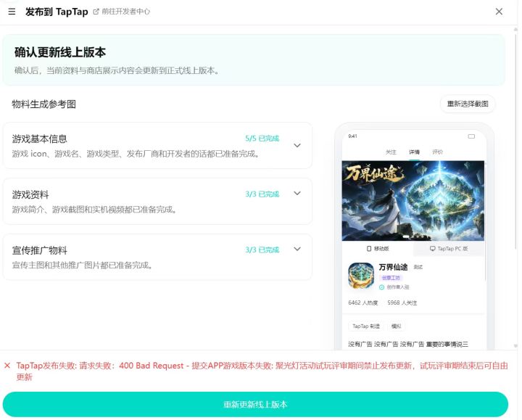Click the 3/3 已完成 status in 游戏资料
This screenshot has width=522, height=420.
[262, 194]
